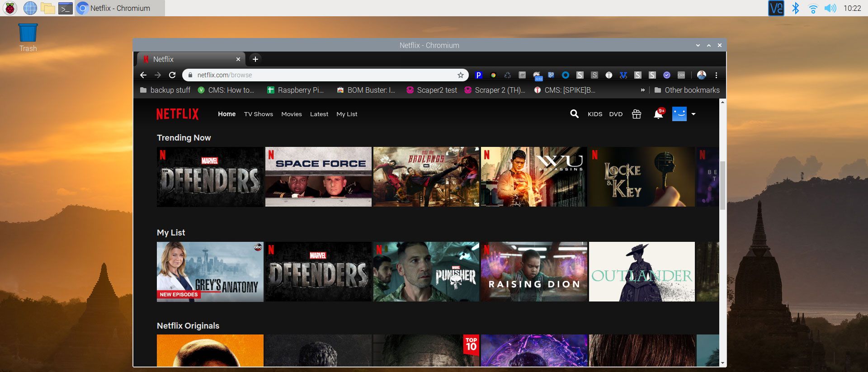Open a new browser tab
Screen dimensions: 868x372
pos(255,59)
